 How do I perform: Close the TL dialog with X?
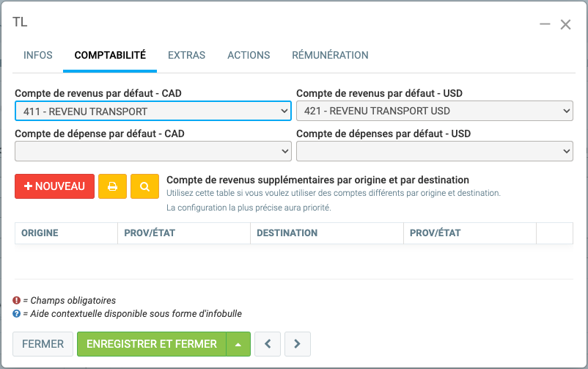565,24
